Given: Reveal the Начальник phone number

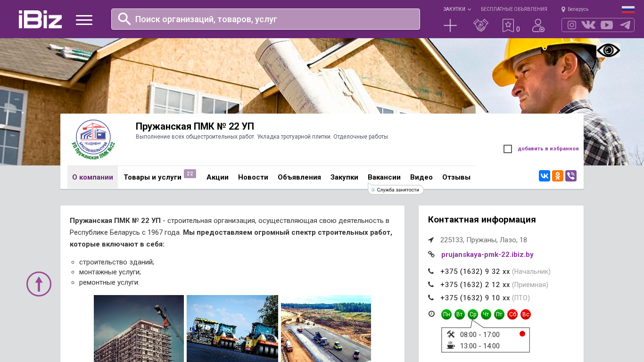Looking at the screenshot, I should coord(475,271).
